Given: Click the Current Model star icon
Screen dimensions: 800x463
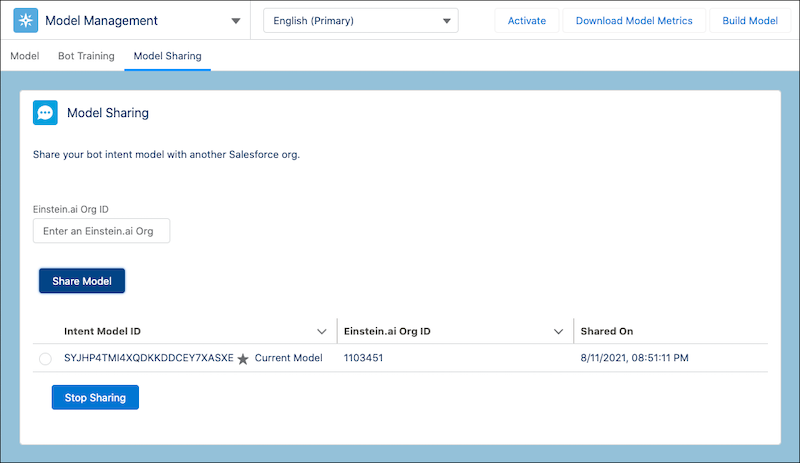Looking at the screenshot, I should coord(243,359).
